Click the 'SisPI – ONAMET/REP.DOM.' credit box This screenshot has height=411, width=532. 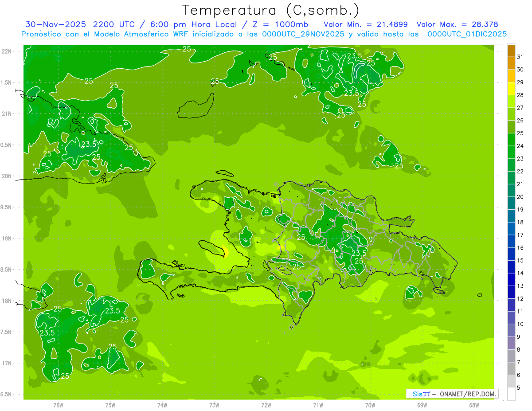[452, 394]
